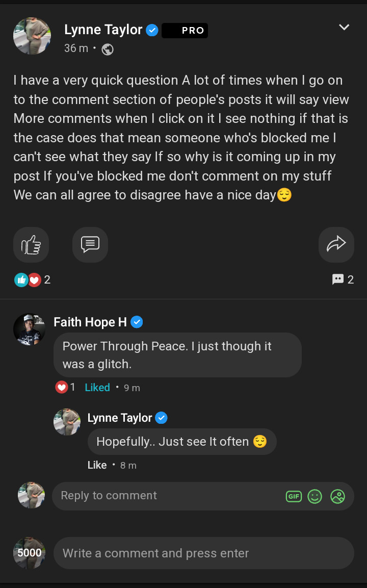This screenshot has width=367, height=588.
Task: Toggle Liked on Faith Hope H's comment
Action: (x=97, y=388)
